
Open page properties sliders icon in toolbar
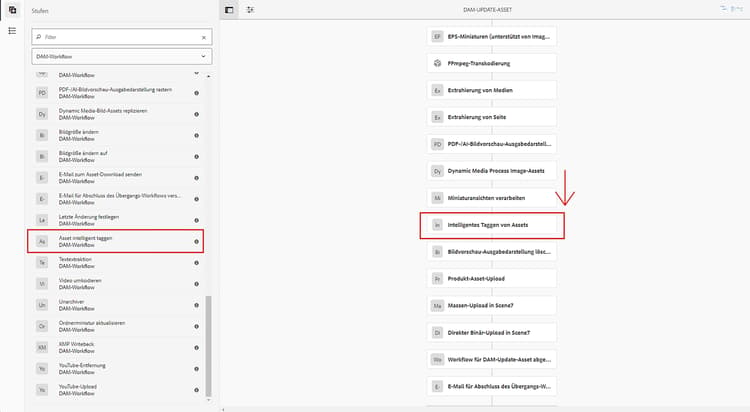point(250,10)
